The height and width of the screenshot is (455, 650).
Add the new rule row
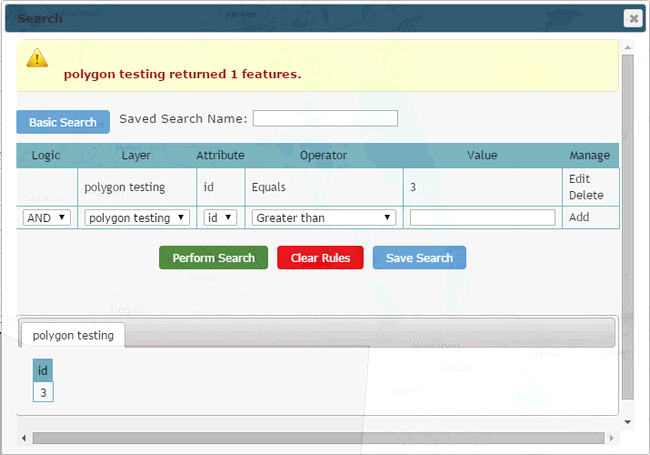(579, 217)
